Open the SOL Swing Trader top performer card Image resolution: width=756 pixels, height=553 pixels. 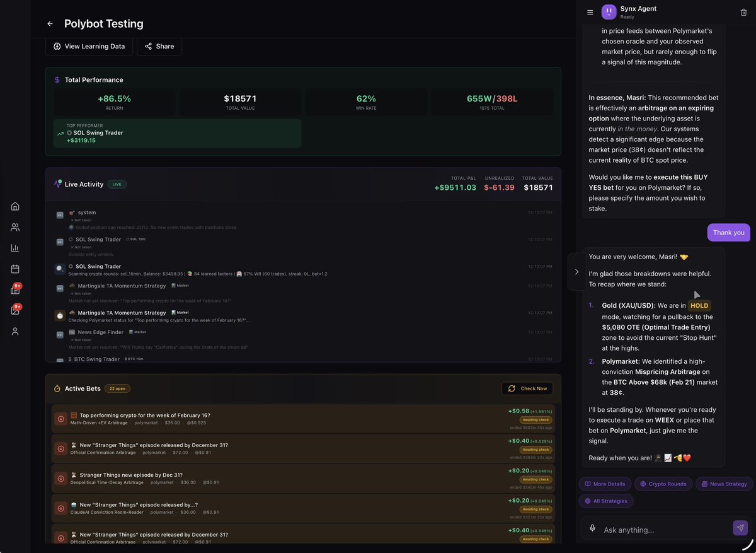[x=177, y=133]
